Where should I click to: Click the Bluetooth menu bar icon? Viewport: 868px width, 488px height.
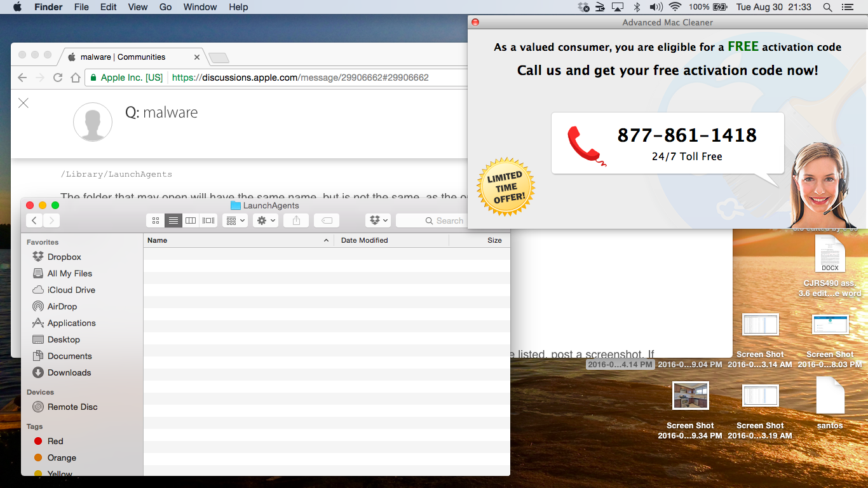pos(637,7)
